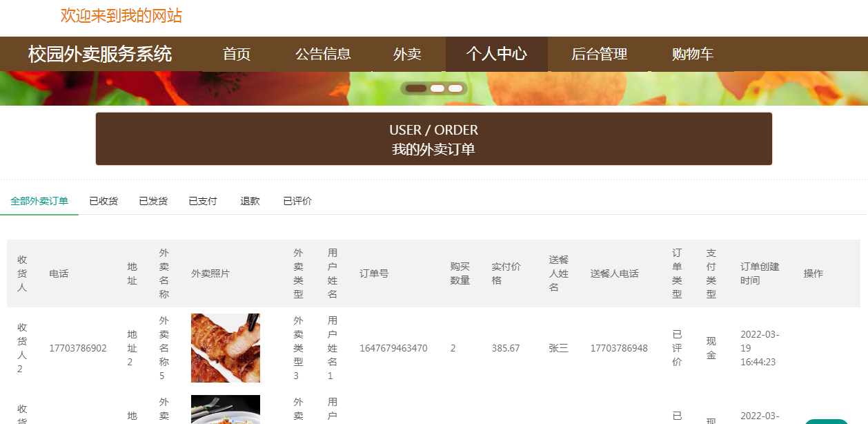Click the 我的外卖订单 heading banner
The height and width of the screenshot is (424, 868).
[434, 139]
